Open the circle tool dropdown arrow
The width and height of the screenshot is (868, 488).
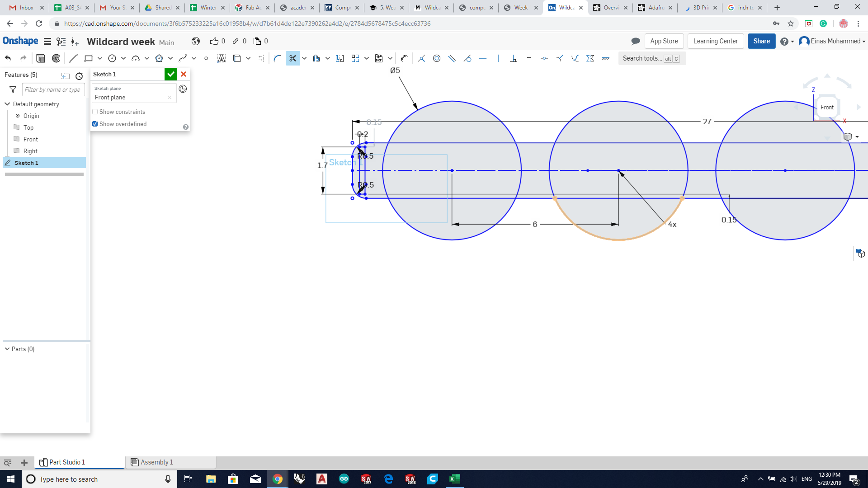click(x=123, y=58)
